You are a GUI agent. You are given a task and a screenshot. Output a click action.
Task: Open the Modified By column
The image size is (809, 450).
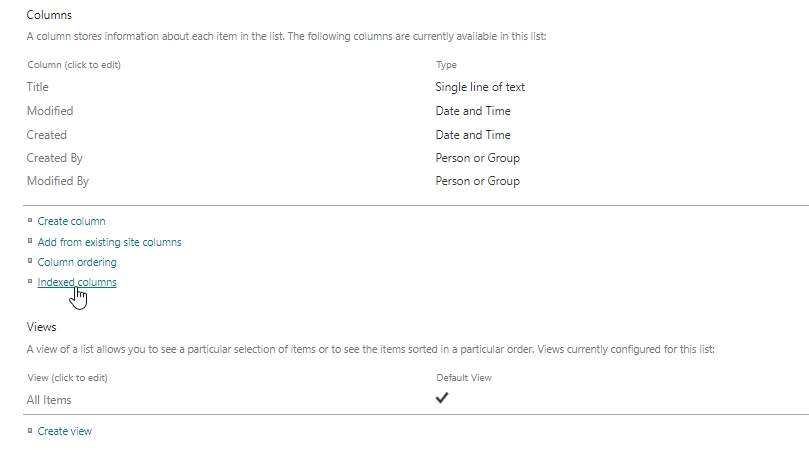click(58, 181)
